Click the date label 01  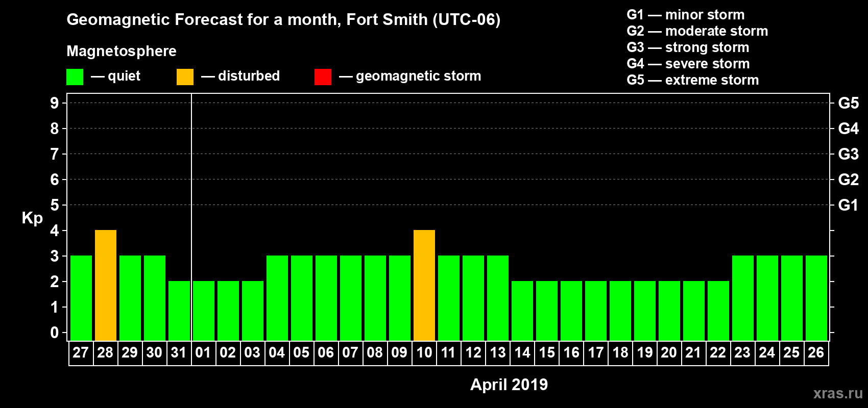203,353
